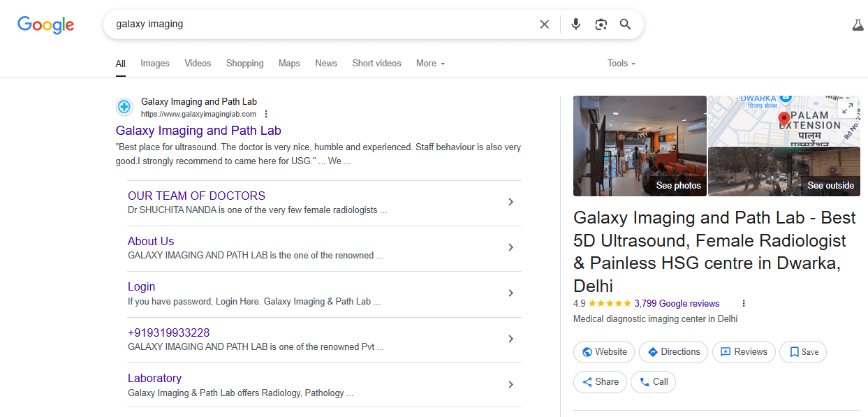This screenshot has height=417, width=868.
Task: Open the Galaxy Imaging and Path Lab result title
Action: [198, 131]
